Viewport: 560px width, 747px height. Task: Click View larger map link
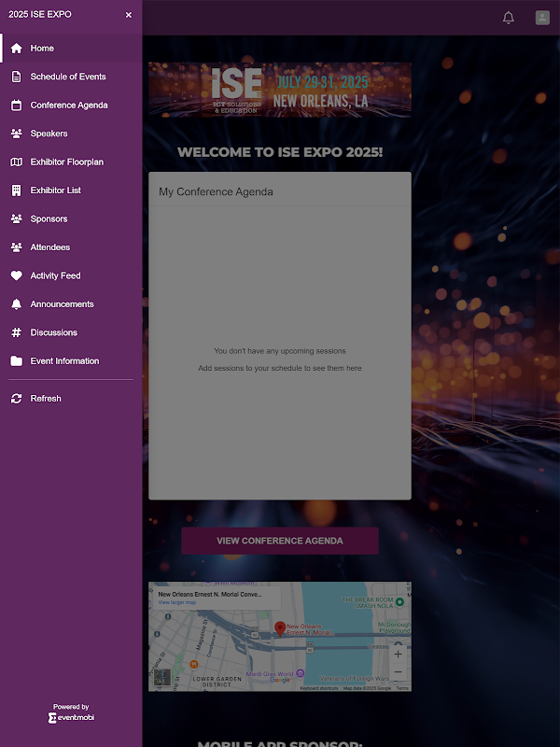click(x=177, y=602)
